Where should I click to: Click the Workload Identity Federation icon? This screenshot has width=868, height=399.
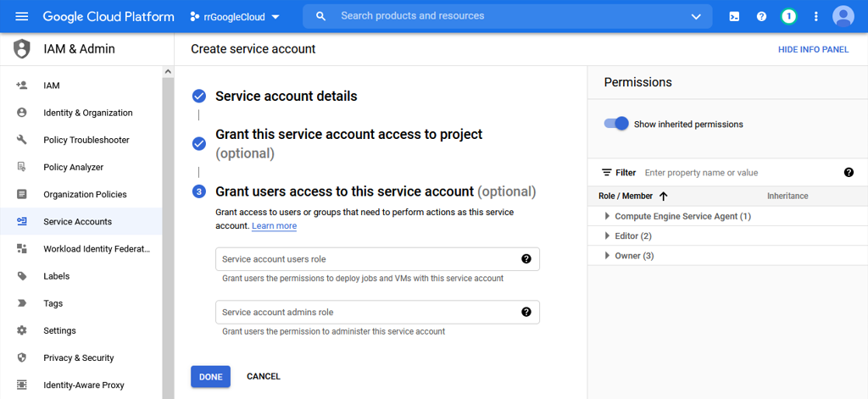[21, 248]
